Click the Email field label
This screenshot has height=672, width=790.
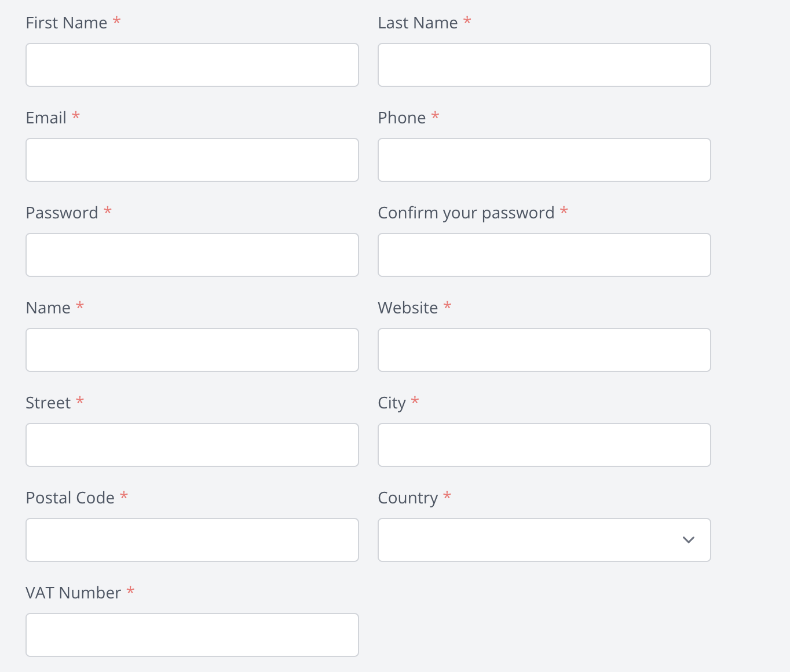point(46,118)
